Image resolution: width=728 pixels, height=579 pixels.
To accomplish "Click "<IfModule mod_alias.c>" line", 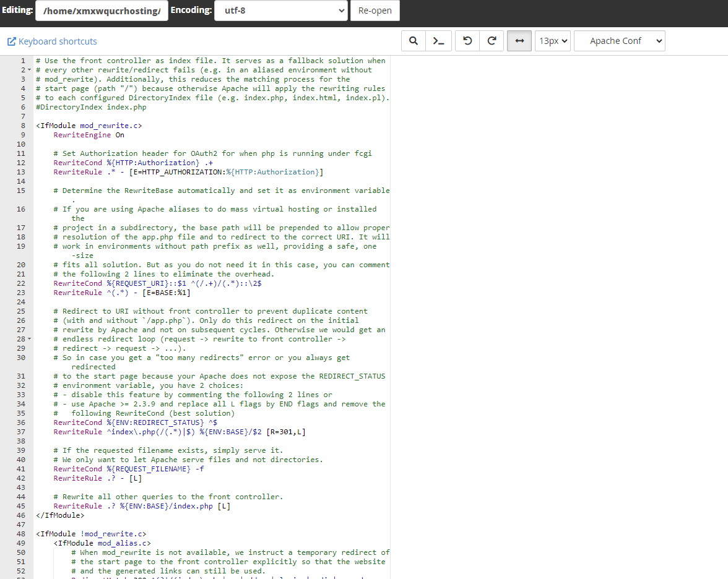I will point(102,543).
